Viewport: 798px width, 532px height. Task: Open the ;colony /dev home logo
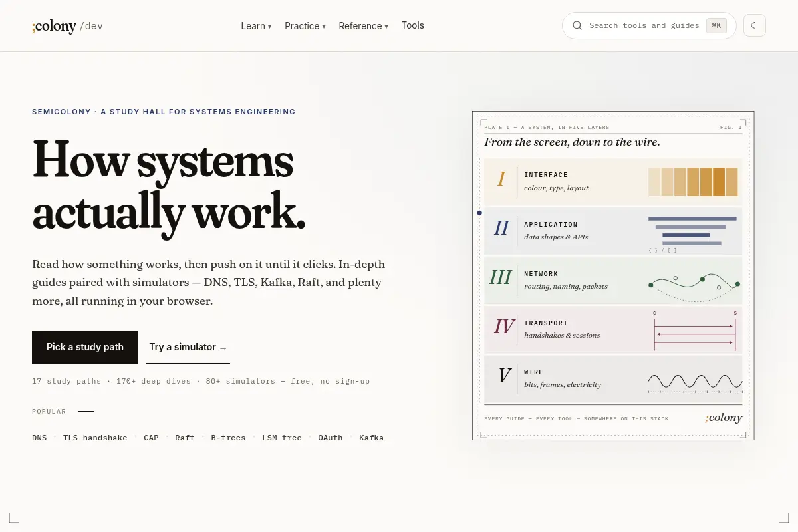[67, 26]
